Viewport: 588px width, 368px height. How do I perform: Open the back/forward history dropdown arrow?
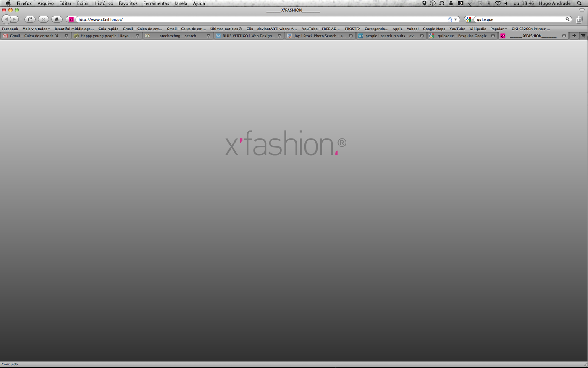tap(21, 19)
